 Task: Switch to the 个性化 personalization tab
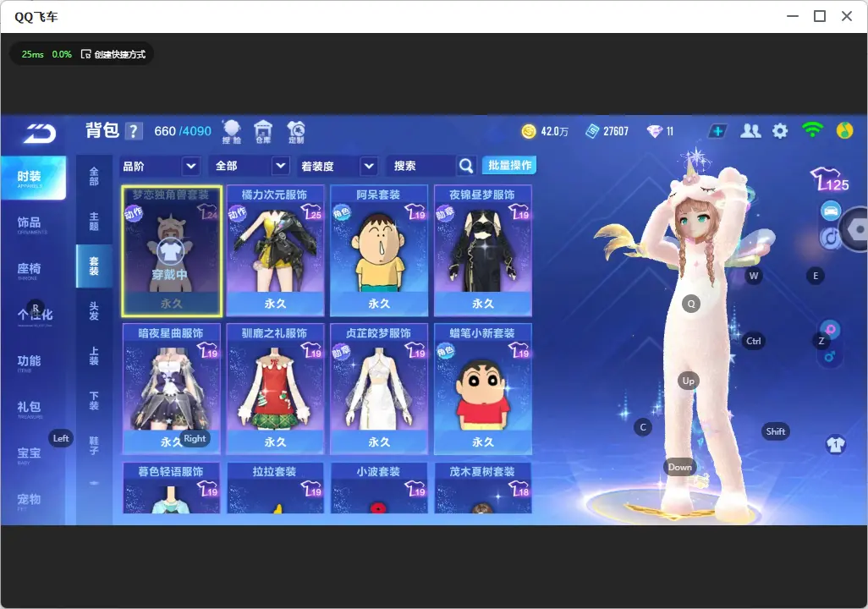pos(33,316)
